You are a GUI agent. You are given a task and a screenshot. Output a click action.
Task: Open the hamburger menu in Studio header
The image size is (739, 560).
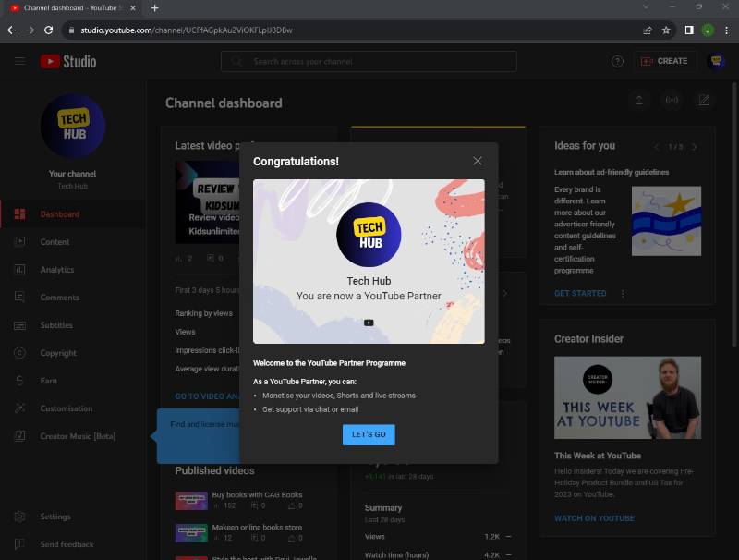tap(19, 61)
